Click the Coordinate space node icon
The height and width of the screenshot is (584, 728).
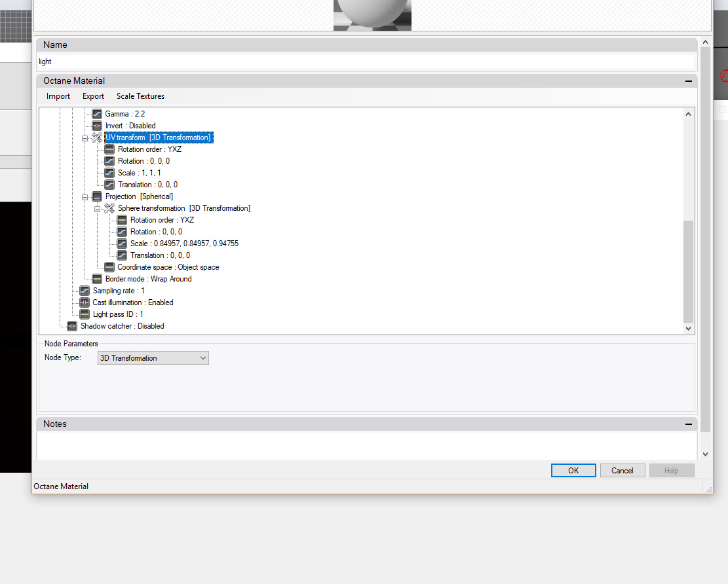(x=109, y=267)
